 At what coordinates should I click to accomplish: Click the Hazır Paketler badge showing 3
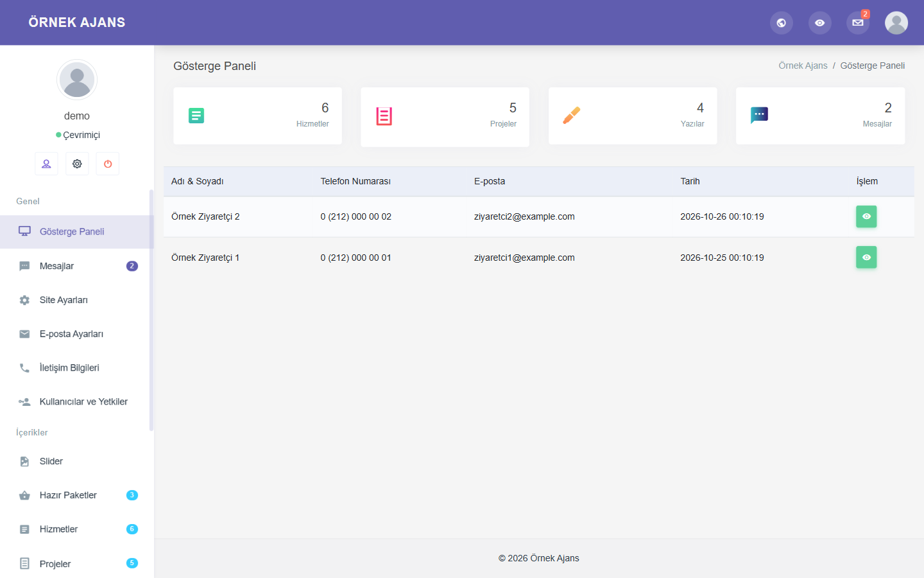click(132, 495)
